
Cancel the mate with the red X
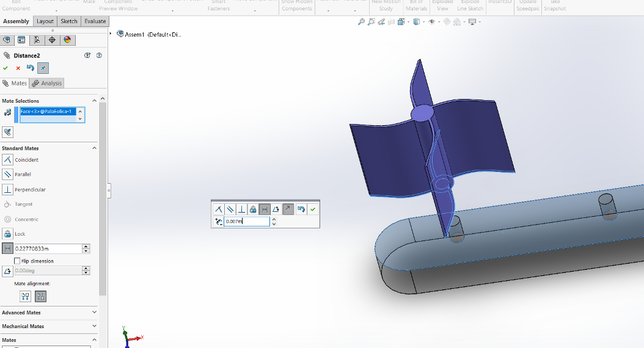click(x=18, y=68)
